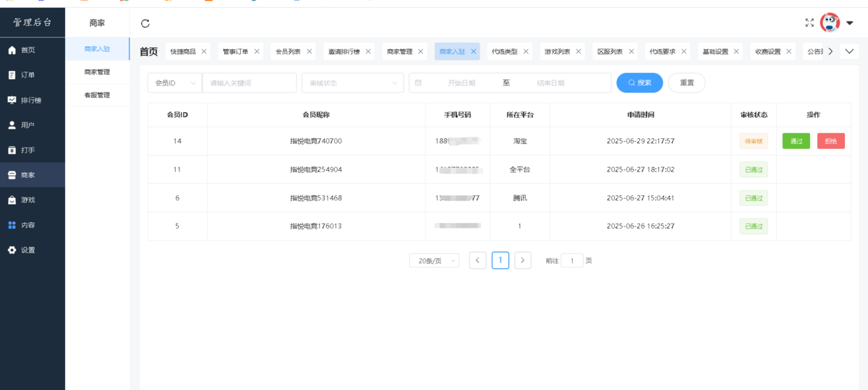The image size is (868, 390).
Task: Close the 基础设置 tab
Action: [x=737, y=51]
